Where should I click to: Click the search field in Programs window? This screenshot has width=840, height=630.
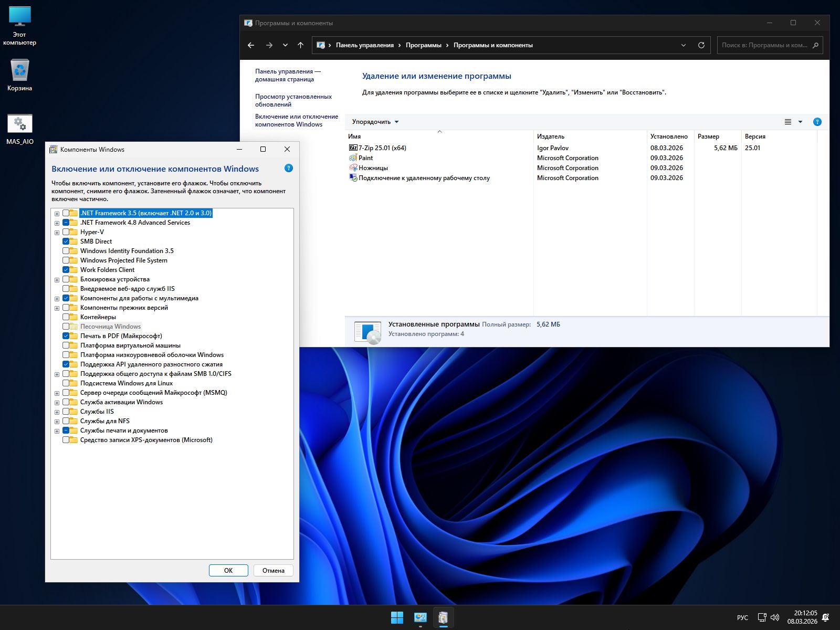point(764,45)
